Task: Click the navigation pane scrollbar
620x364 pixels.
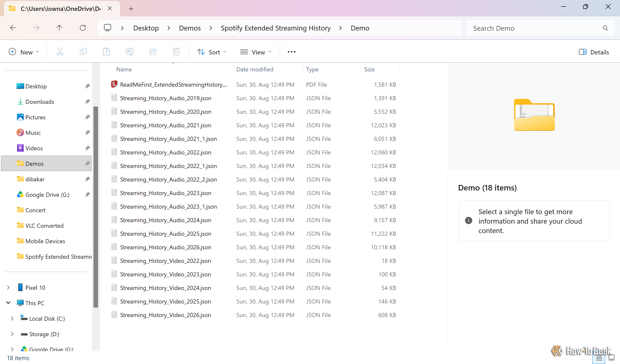Action: 96,207
